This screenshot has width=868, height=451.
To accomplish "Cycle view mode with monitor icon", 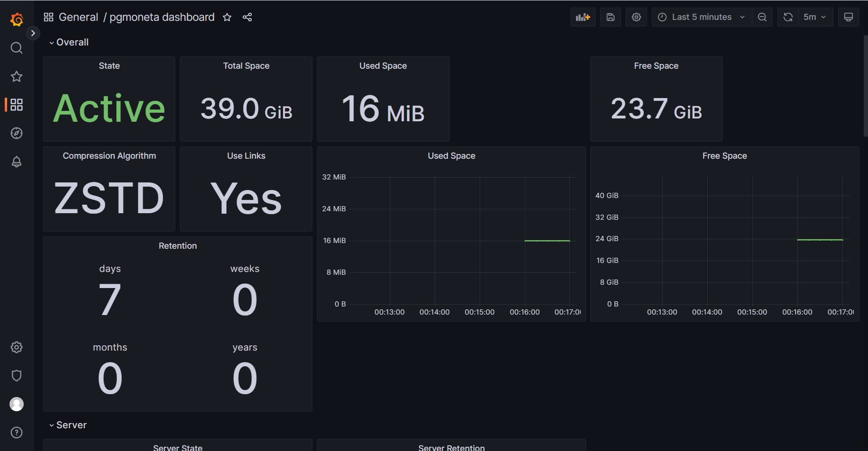I will [848, 17].
